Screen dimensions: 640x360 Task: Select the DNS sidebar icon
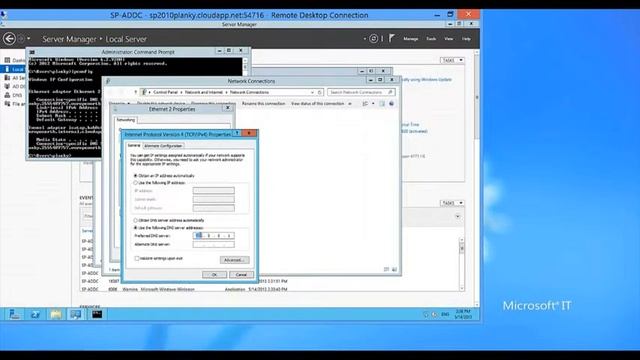(7, 95)
